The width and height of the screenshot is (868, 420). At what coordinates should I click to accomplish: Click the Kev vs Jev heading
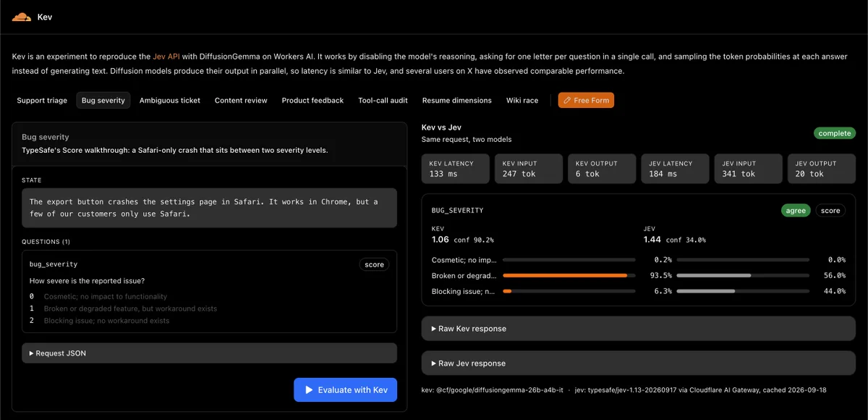[x=441, y=127]
